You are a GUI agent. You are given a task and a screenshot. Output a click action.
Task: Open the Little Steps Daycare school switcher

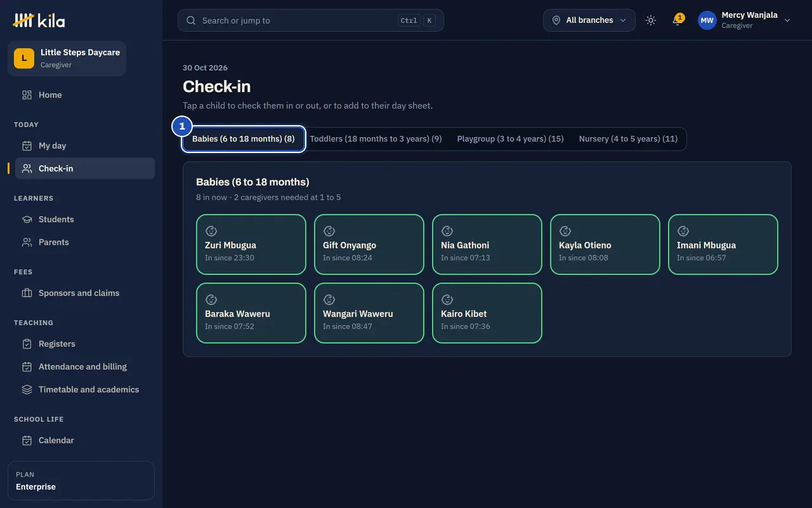67,58
